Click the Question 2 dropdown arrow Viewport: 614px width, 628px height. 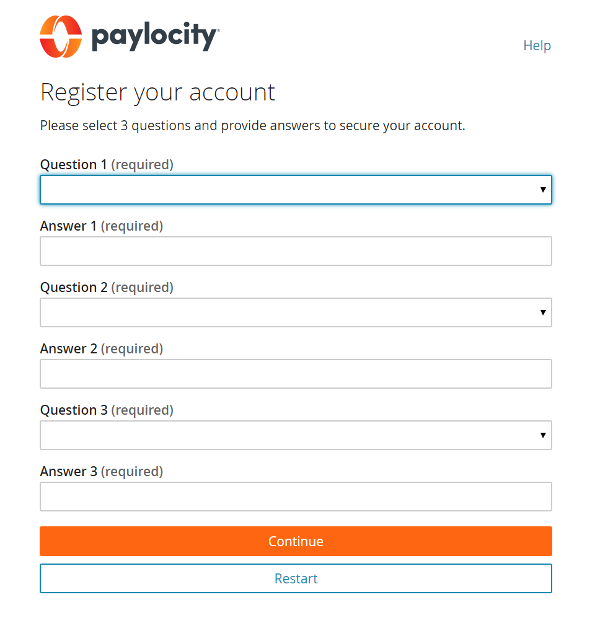[x=543, y=313]
